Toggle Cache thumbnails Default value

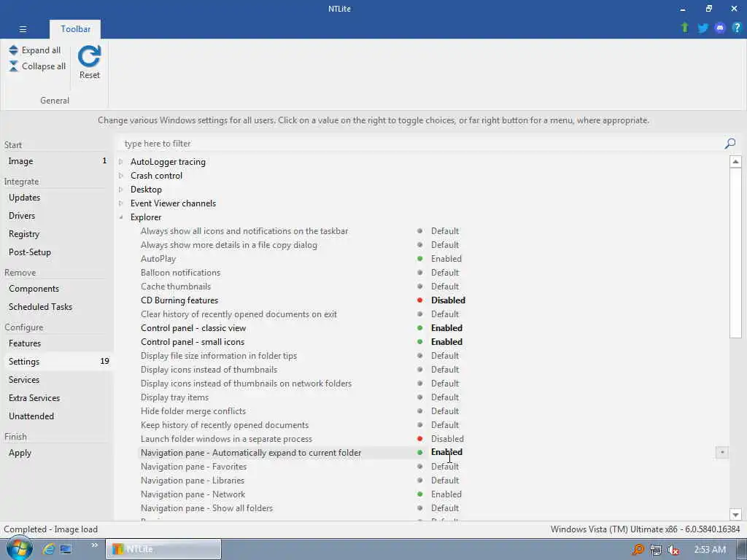(x=444, y=286)
